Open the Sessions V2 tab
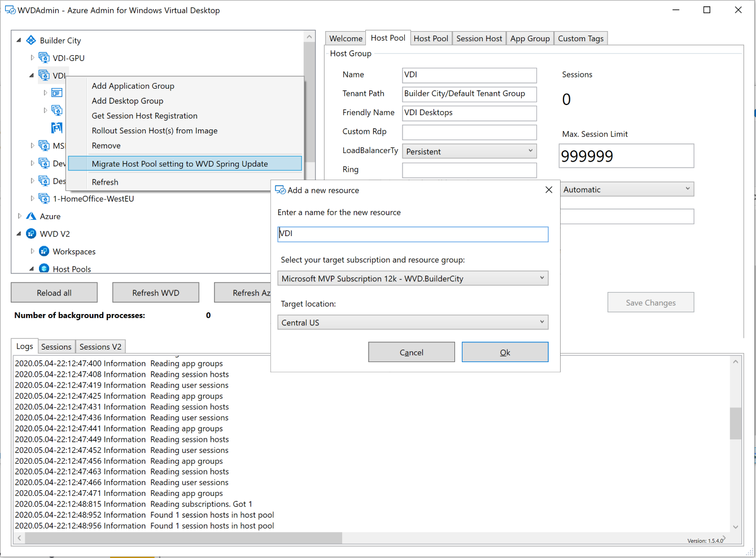This screenshot has width=756, height=558. [x=100, y=347]
